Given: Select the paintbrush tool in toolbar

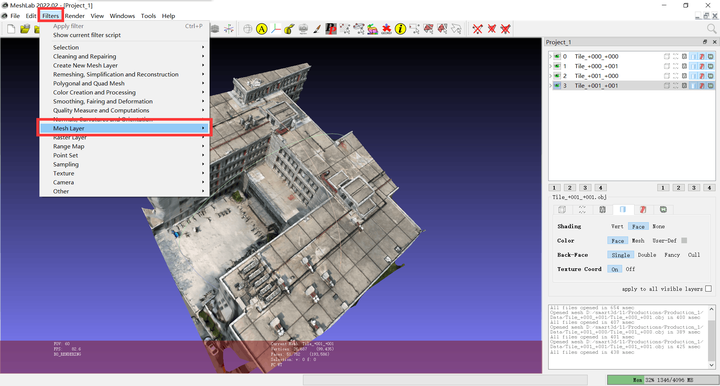Looking at the screenshot, I should [x=317, y=29].
